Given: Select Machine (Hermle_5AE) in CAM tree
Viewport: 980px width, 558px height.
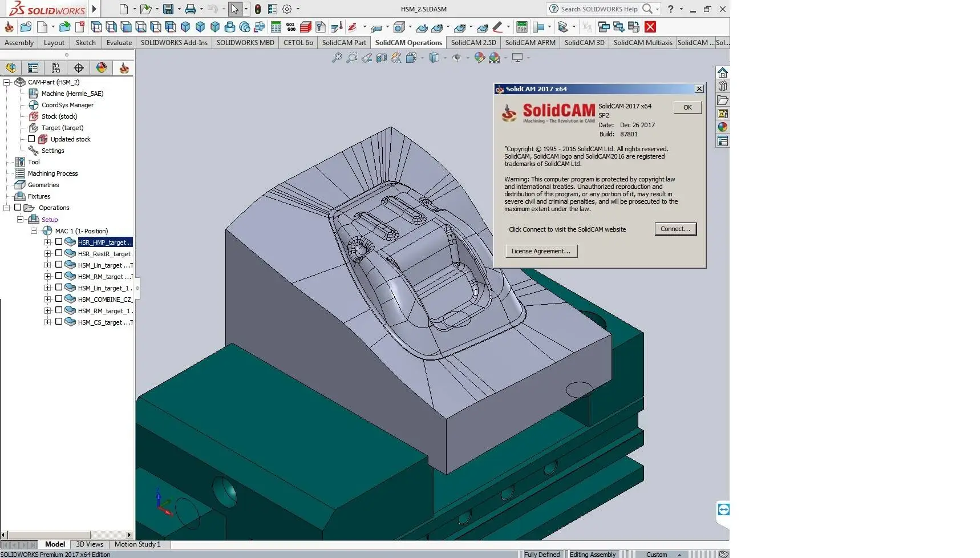Looking at the screenshot, I should click(x=72, y=94).
